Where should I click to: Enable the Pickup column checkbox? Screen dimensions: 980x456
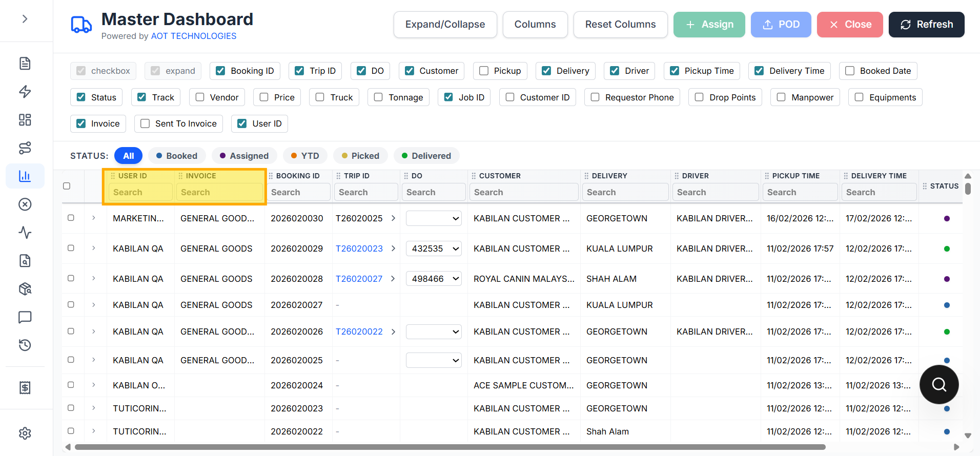484,71
